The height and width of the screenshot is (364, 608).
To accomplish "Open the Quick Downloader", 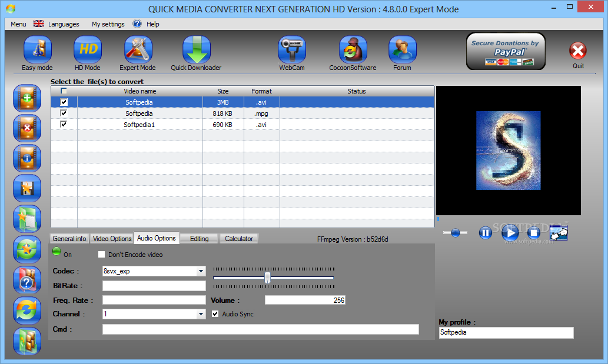I will tap(197, 49).
